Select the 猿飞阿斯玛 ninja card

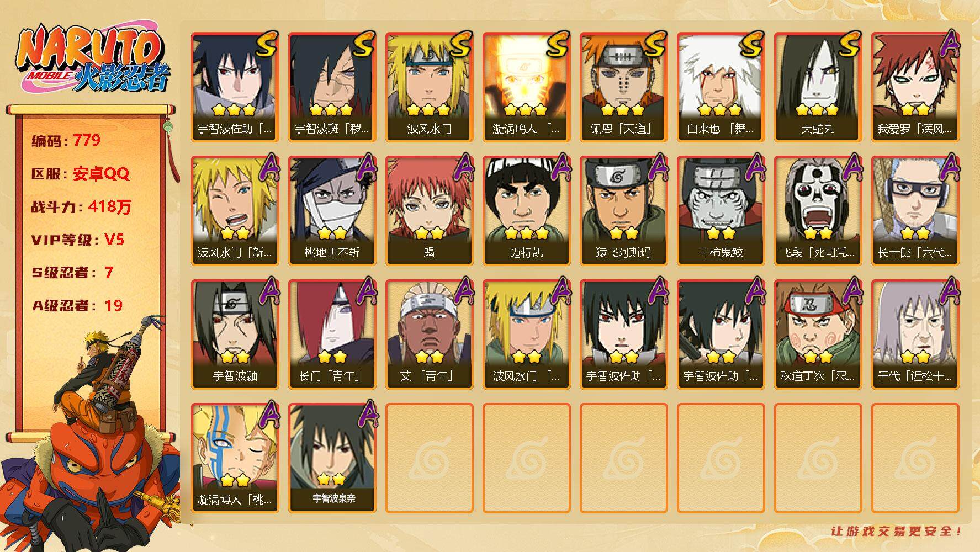(x=623, y=211)
